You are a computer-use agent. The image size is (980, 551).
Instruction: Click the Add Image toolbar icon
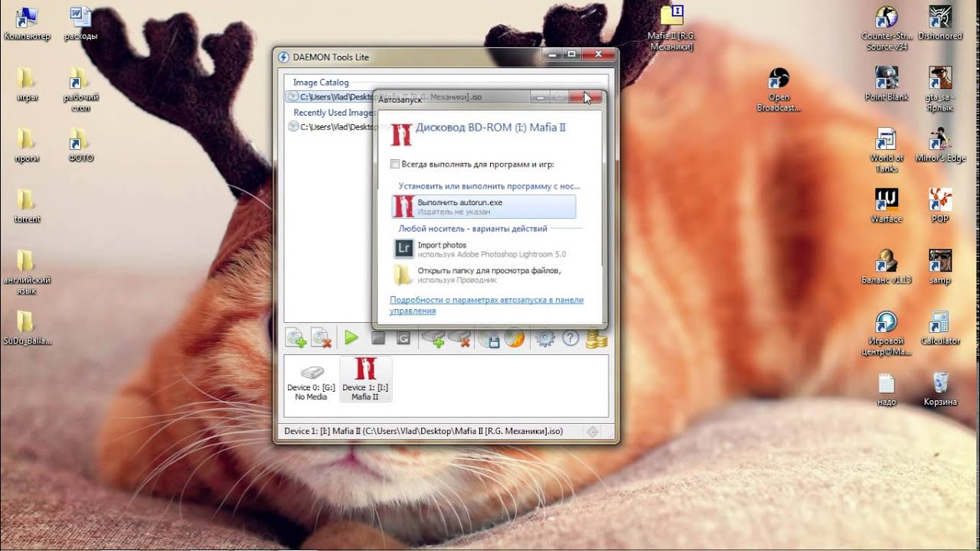coord(296,338)
